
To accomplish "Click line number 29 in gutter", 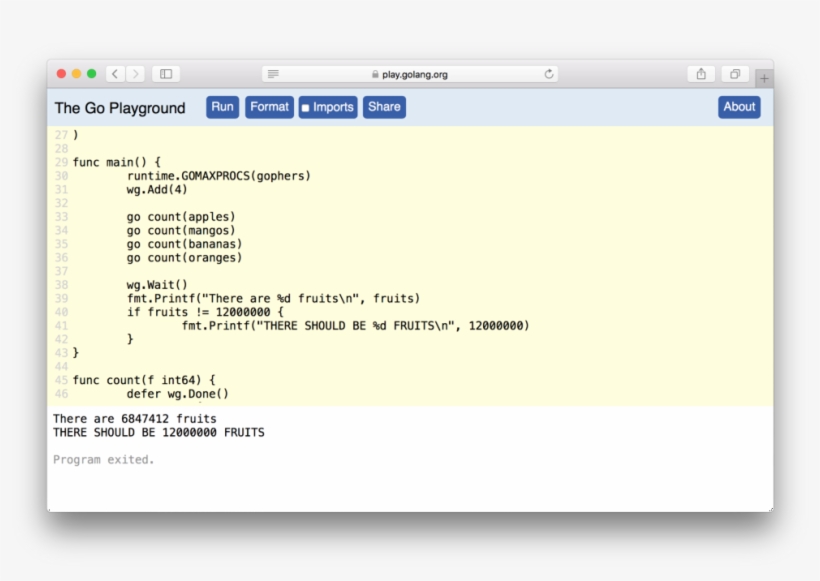I will pyautogui.click(x=61, y=162).
